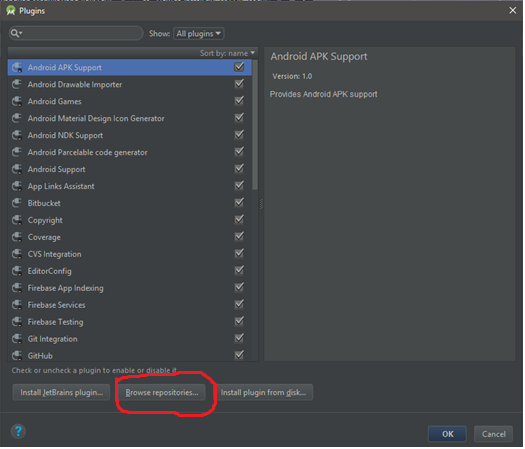Uncheck Android Material Design Icon Generator
This screenshot has height=449, width=525.
(239, 118)
